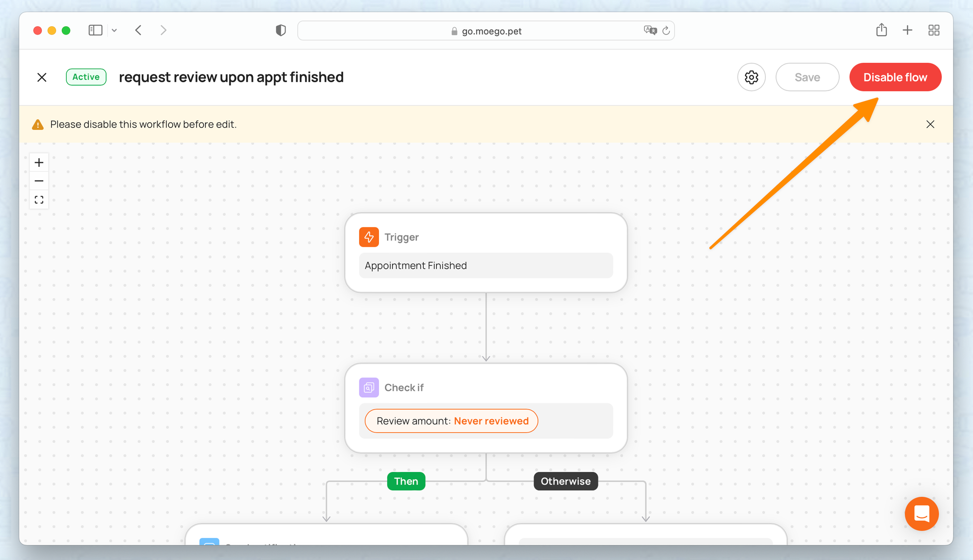Click the Check if condition icon
The image size is (973, 560).
(x=369, y=388)
